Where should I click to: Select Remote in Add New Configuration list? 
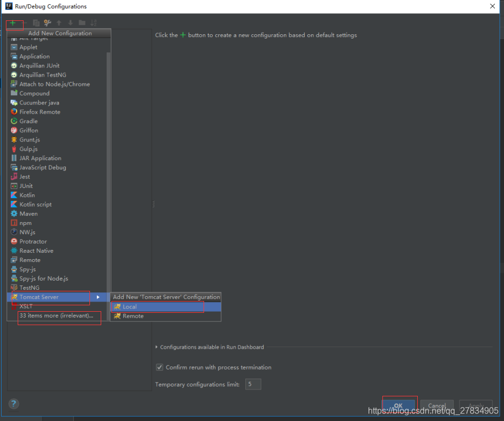[x=57, y=260]
